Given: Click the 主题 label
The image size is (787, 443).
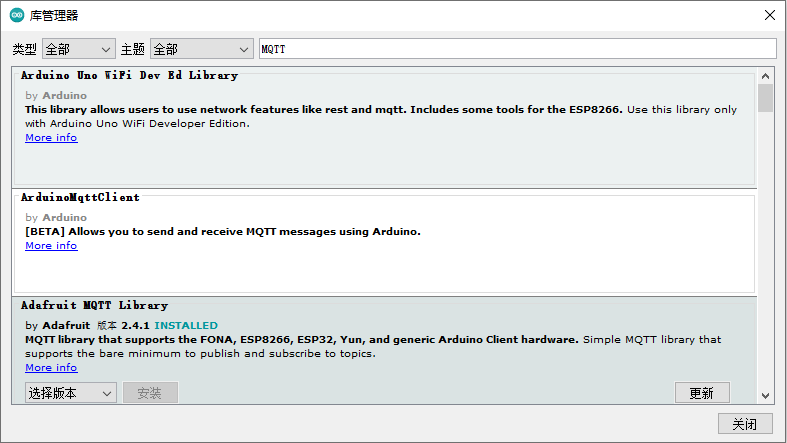Looking at the screenshot, I should point(133,49).
